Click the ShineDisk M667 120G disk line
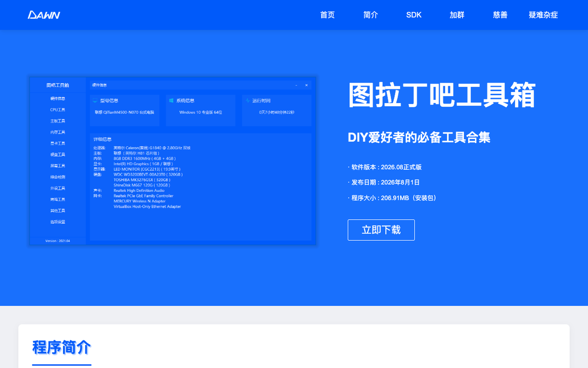 (142, 185)
